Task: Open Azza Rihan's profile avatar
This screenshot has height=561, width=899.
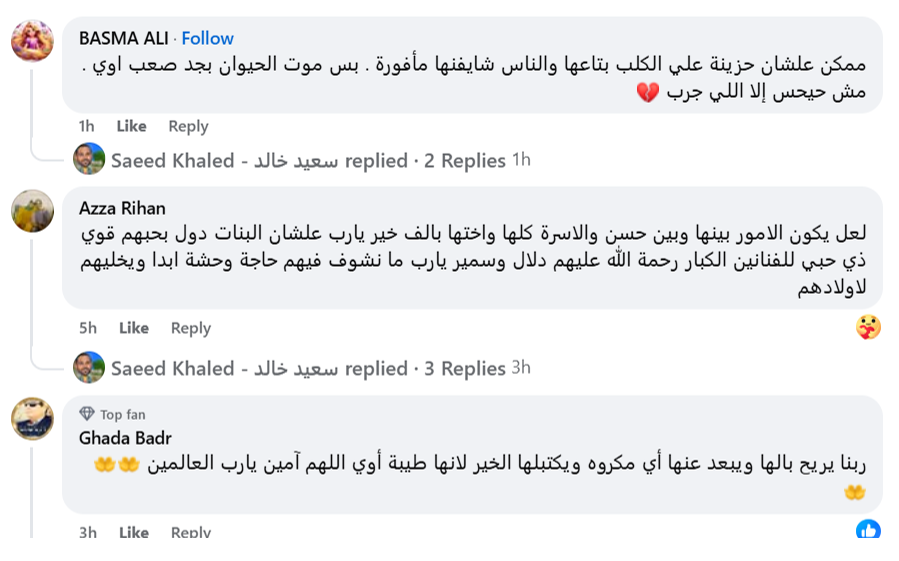Action: coord(33,211)
